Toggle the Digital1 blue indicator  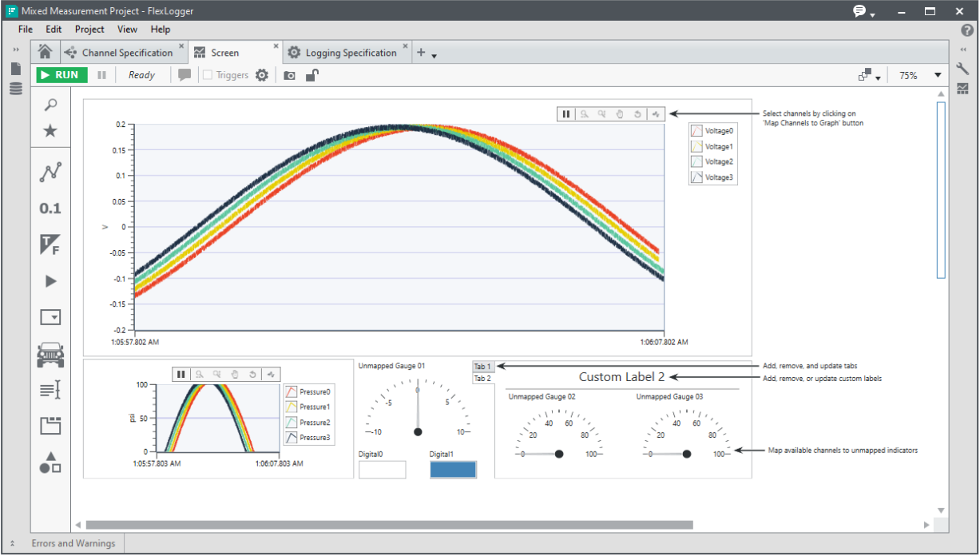(453, 469)
